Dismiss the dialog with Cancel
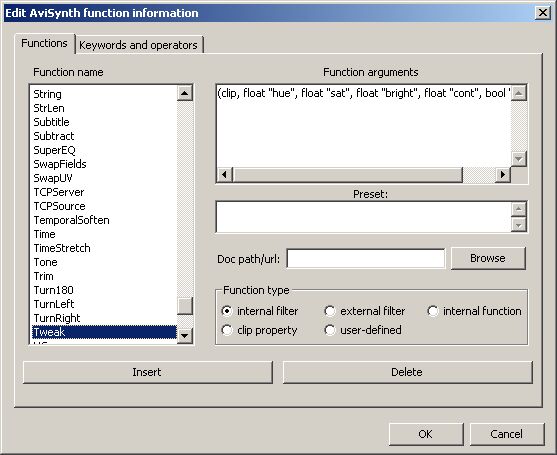Viewport: 557px width, 455px height. 507,434
